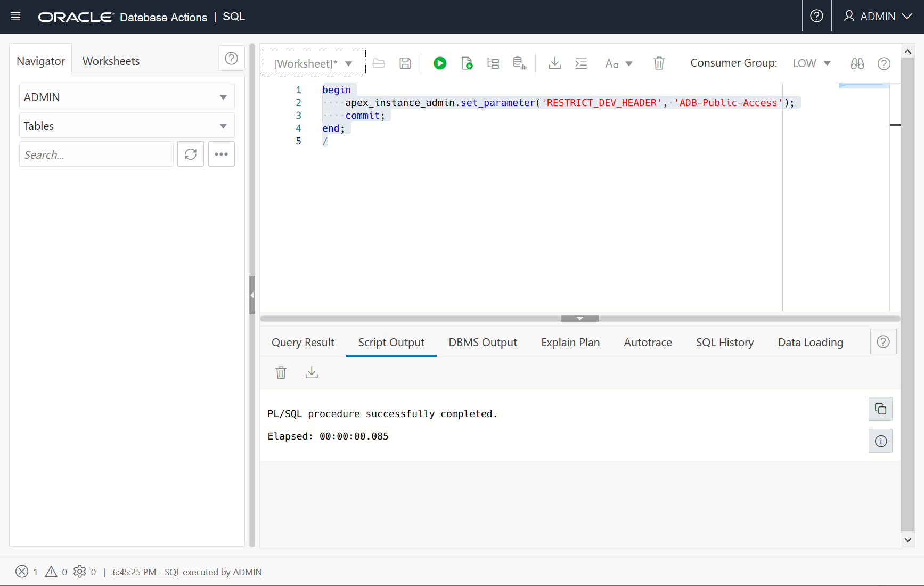The image size is (924, 586).
Task: Open the SQL executed by ADMIN status link
Action: coord(187,572)
